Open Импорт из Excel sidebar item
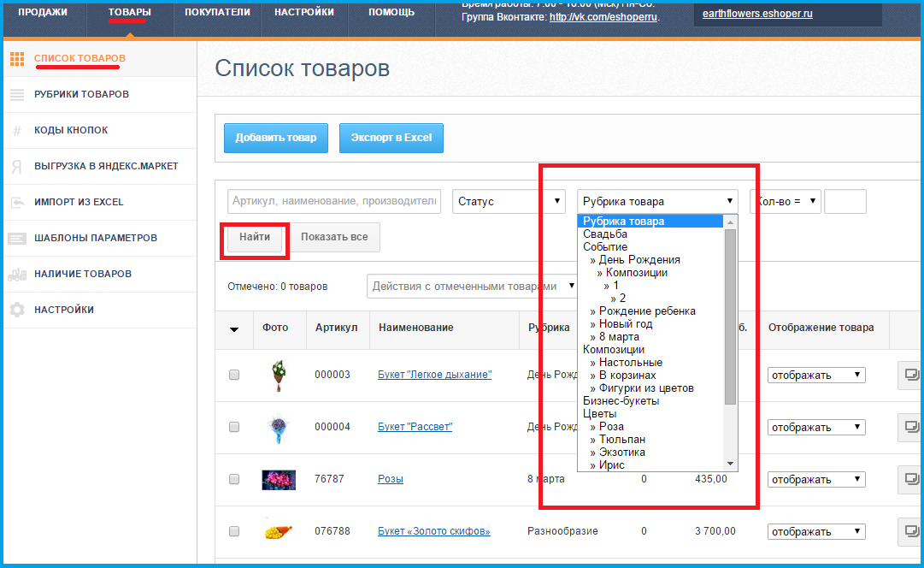924x568 pixels. tap(79, 203)
